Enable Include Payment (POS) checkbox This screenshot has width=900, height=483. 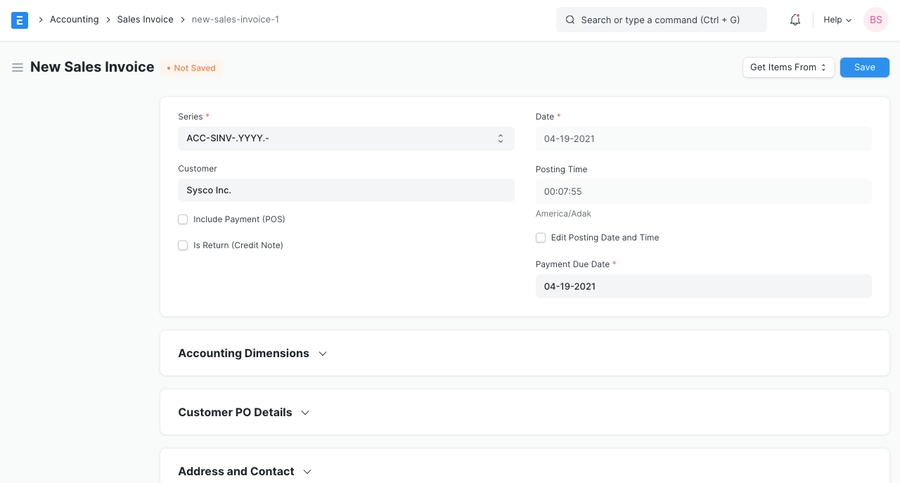pyautogui.click(x=183, y=220)
